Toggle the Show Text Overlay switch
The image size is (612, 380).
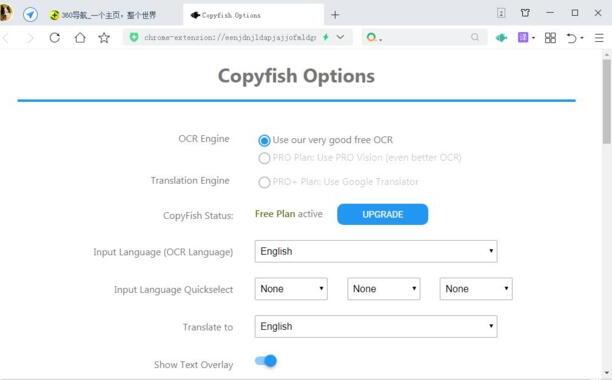266,361
